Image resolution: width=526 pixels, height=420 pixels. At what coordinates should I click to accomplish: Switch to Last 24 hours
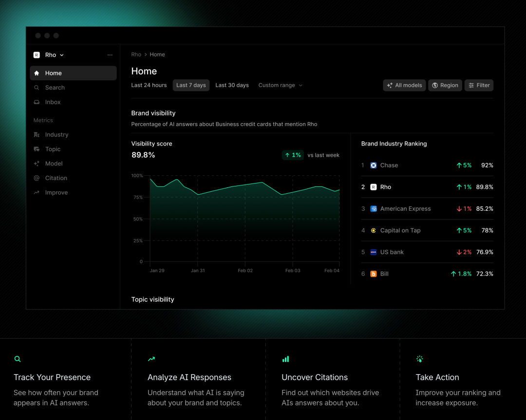click(x=149, y=85)
